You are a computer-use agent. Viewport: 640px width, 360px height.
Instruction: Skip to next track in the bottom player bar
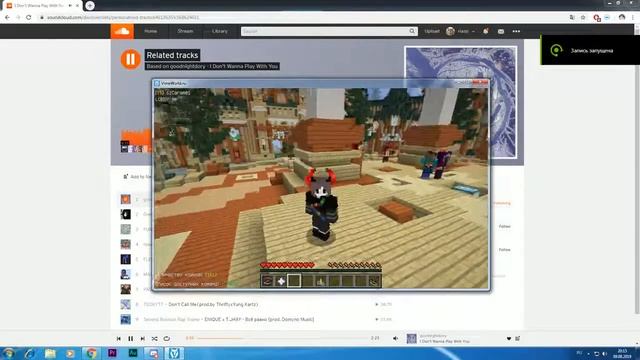coord(142,338)
